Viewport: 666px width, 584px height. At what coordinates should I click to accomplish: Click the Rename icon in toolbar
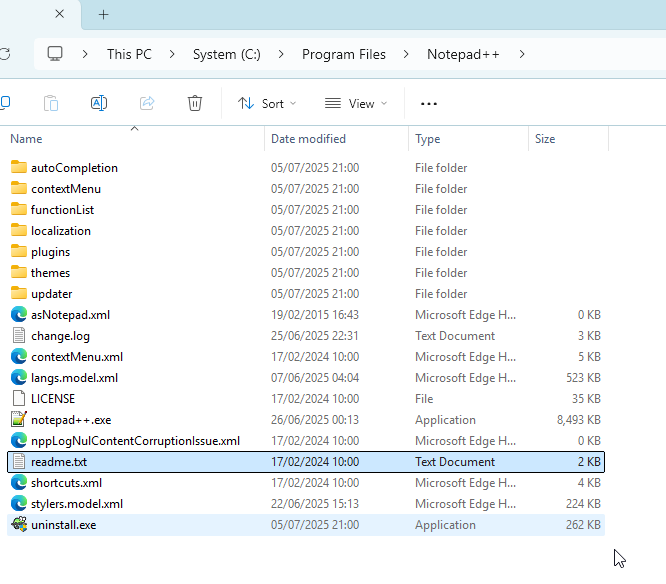pyautogui.click(x=99, y=103)
